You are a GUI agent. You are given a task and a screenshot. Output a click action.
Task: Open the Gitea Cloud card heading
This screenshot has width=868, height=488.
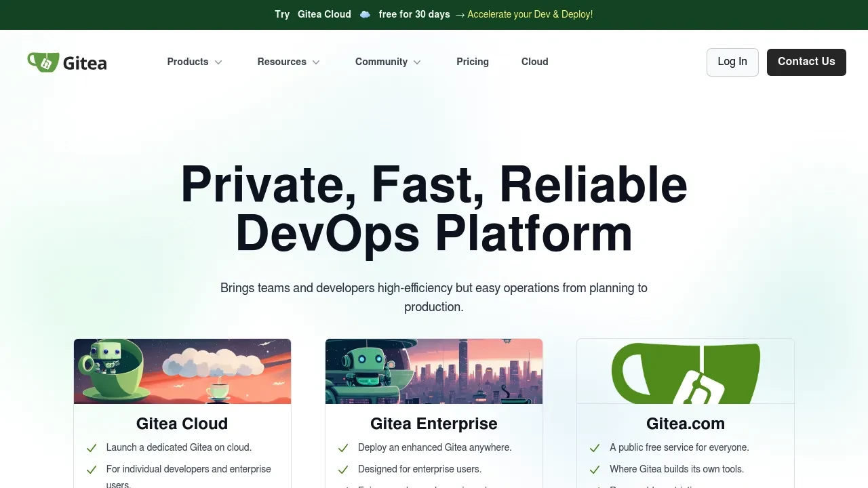[x=182, y=424]
